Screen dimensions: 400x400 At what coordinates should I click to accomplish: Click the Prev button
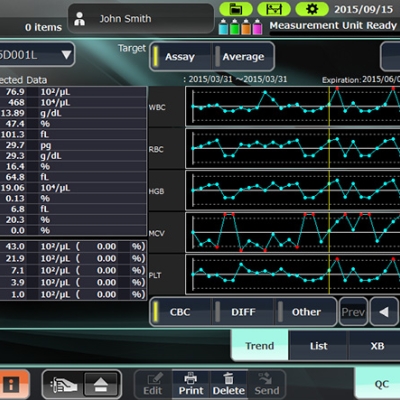[x=353, y=312]
